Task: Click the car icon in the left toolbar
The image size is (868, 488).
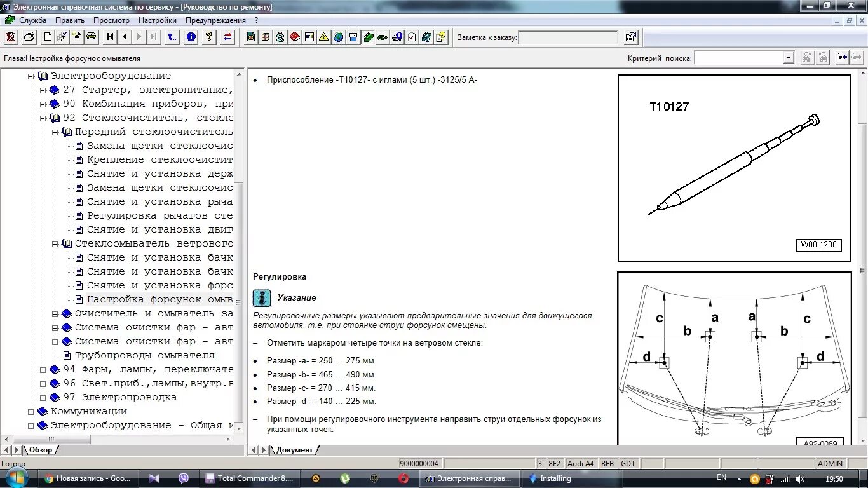Action: 92,37
